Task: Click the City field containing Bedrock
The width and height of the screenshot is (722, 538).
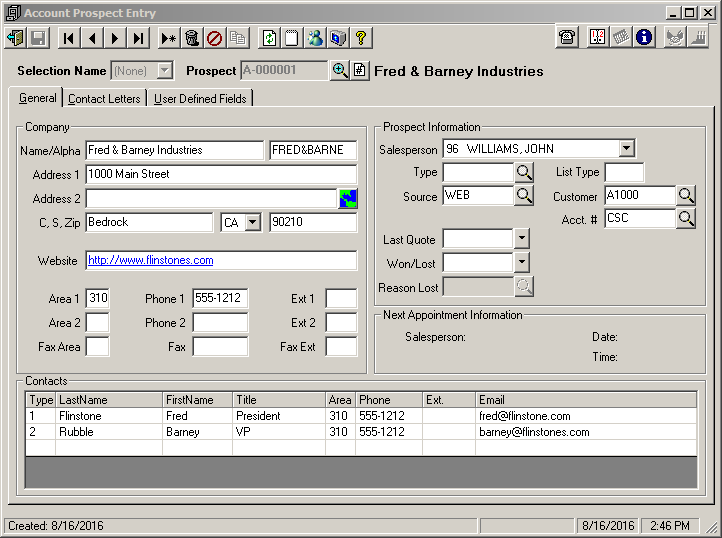Action: (149, 222)
